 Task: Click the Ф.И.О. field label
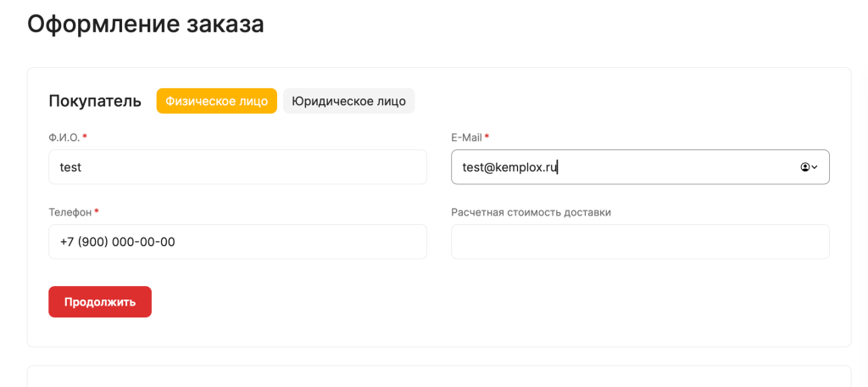tap(64, 137)
